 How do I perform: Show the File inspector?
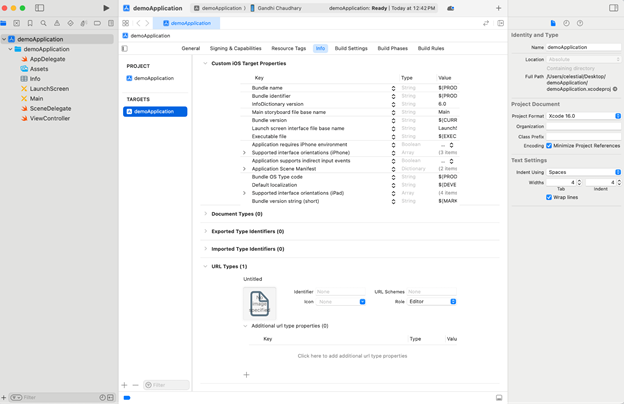(553, 23)
